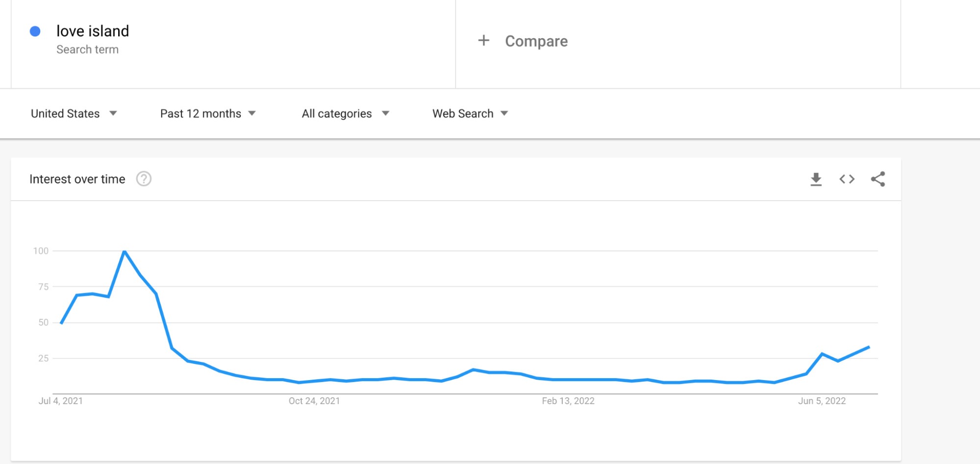The image size is (980, 464).
Task: Click the plus icon in the Compare box
Action: (x=484, y=40)
